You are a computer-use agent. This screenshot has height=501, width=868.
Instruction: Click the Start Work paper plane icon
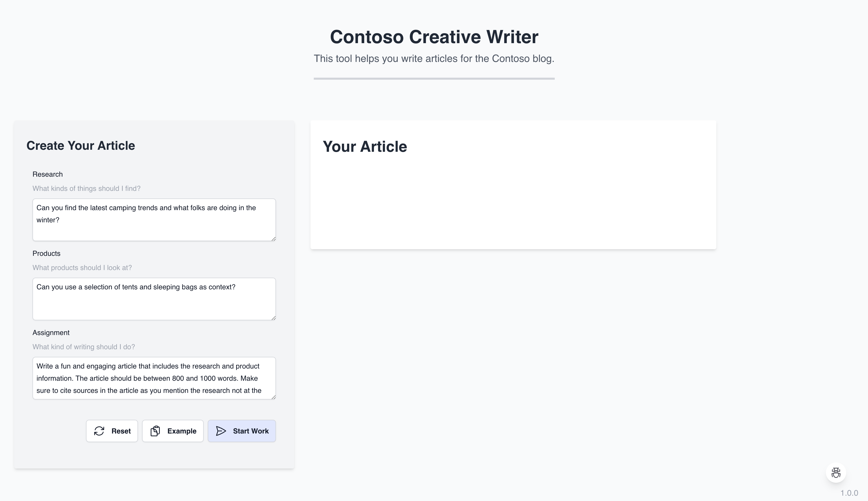coord(221,431)
